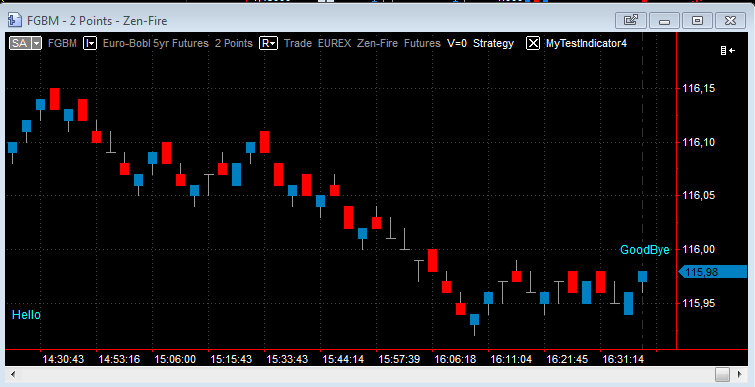Click the window title 'FGBM - 2 Points - Zen-Fire'

click(x=97, y=21)
